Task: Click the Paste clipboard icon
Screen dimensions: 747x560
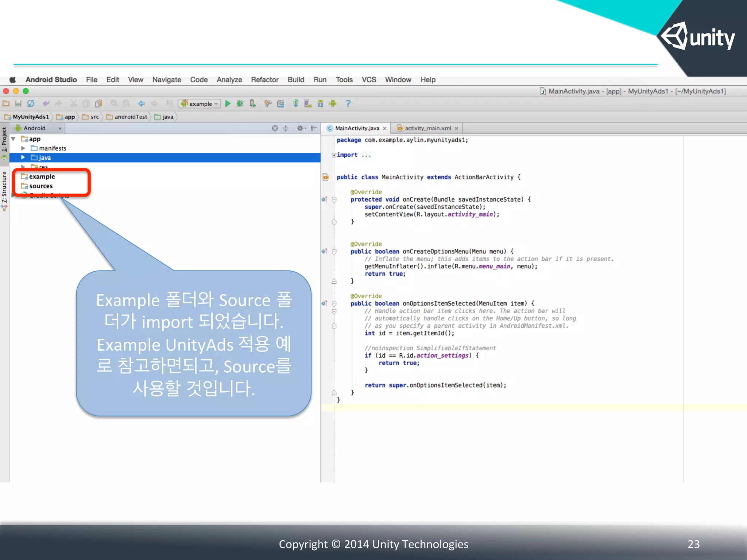Action: (x=98, y=104)
